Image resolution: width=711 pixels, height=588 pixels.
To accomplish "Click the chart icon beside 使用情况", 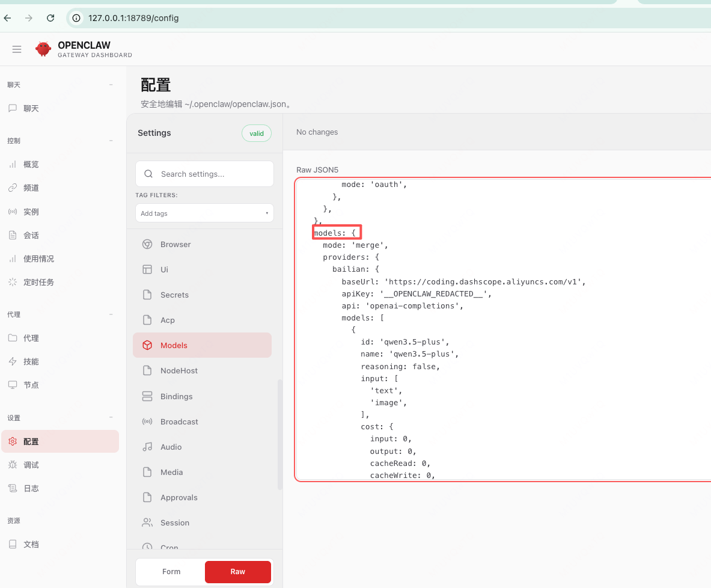I will 13,259.
